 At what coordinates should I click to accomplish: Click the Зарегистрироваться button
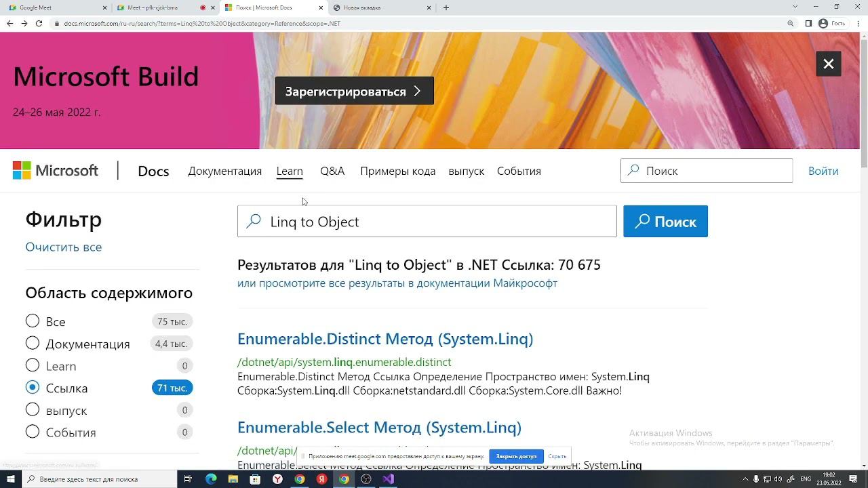coord(354,91)
